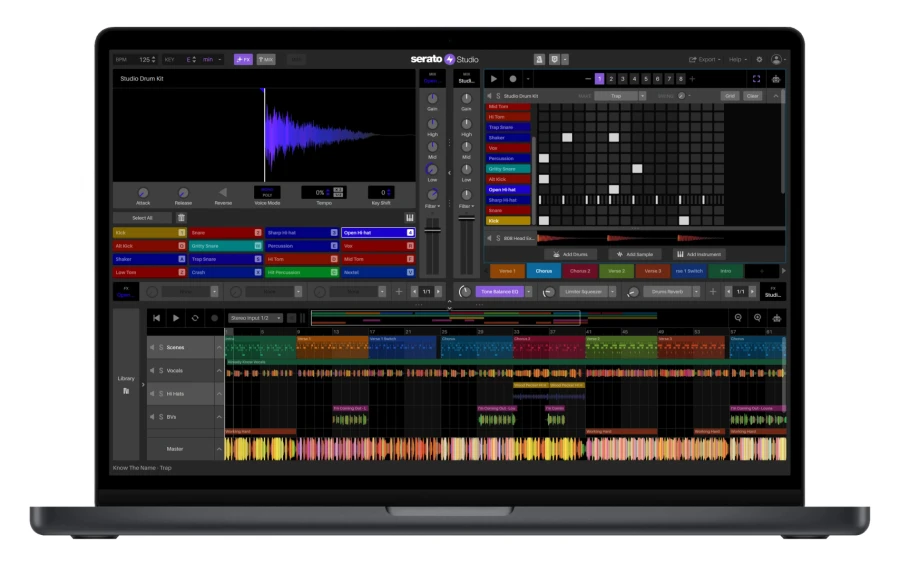Add an FX slot beside Drums Reverb
900x566 pixels.
pyautogui.click(x=712, y=292)
